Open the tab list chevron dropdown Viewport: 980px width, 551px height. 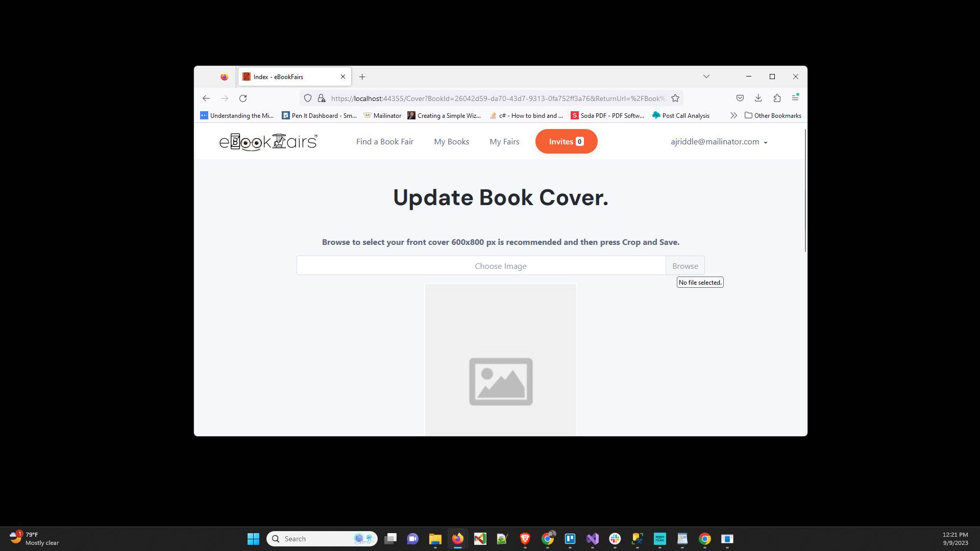click(706, 77)
